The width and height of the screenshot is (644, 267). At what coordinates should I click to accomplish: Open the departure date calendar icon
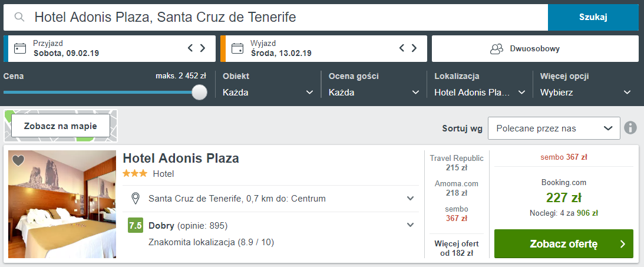(x=237, y=48)
